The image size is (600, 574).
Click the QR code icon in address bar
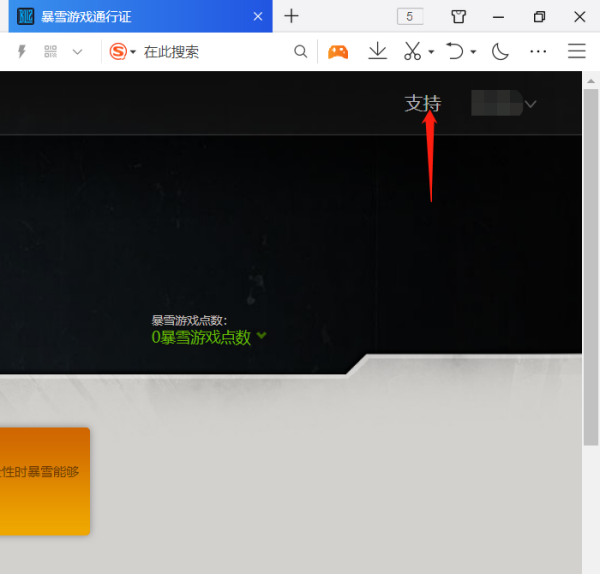tap(51, 52)
